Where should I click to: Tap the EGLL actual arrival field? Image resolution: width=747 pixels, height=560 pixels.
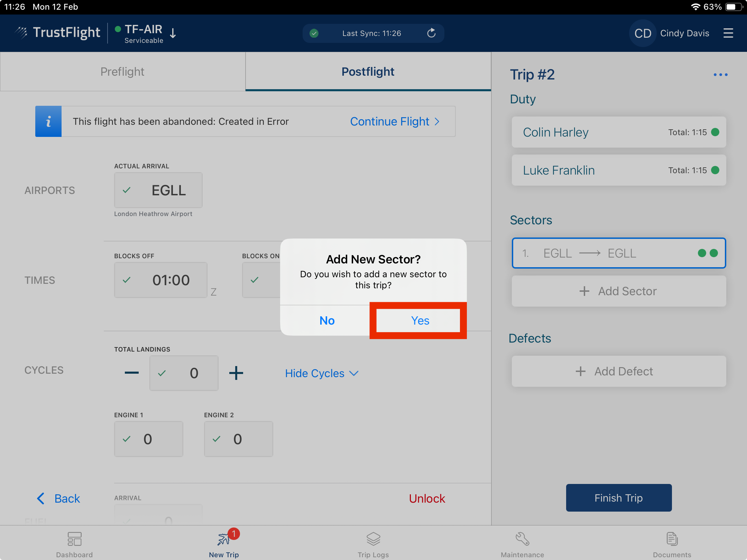click(158, 190)
